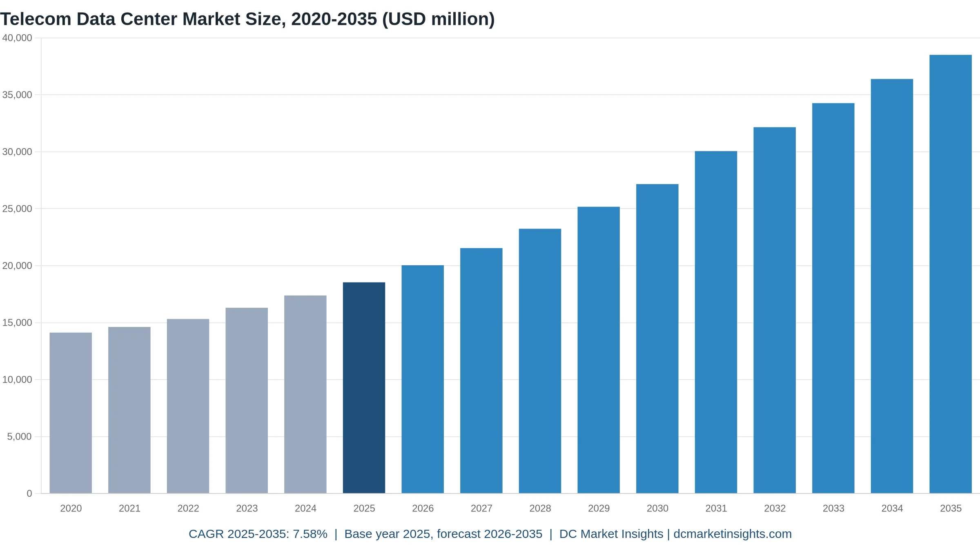
Task: Click the CAGR 2025-2035: 7.58% text
Action: pos(258,534)
